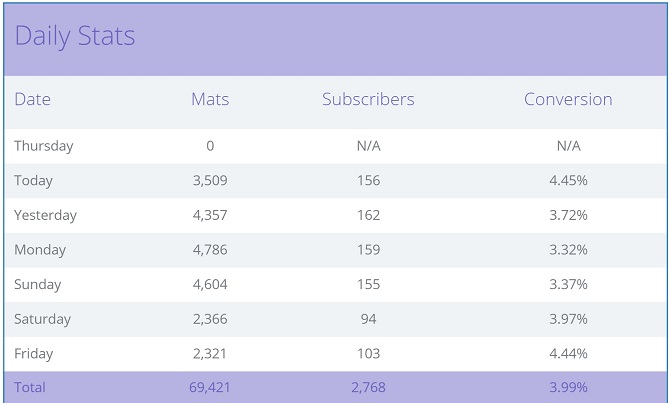Click Monday's Mats value 4,786
This screenshot has width=670, height=403.
[210, 250]
